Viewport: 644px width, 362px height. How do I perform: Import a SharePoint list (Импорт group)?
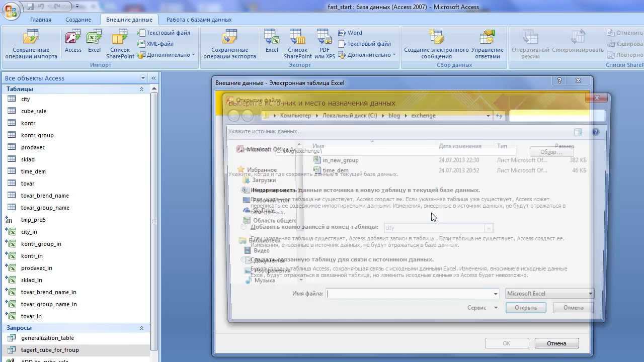click(x=120, y=45)
